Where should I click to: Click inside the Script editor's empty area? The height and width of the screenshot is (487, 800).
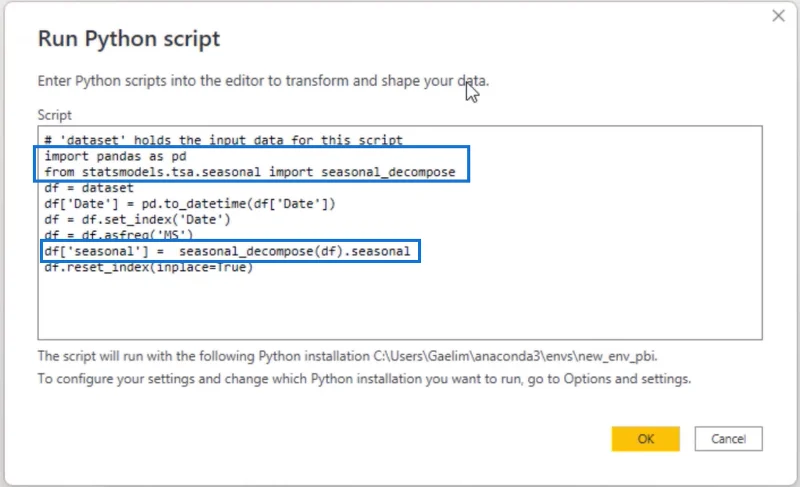(400, 306)
